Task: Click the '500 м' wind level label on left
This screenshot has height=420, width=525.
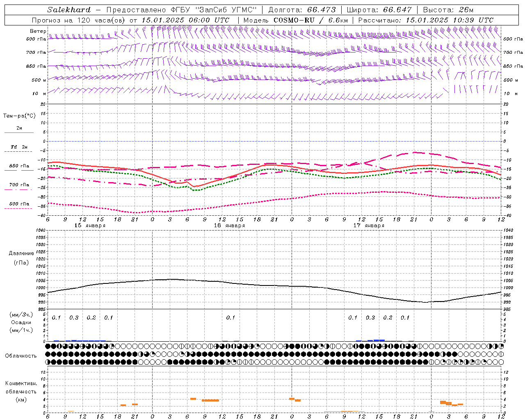Action: pos(39,80)
